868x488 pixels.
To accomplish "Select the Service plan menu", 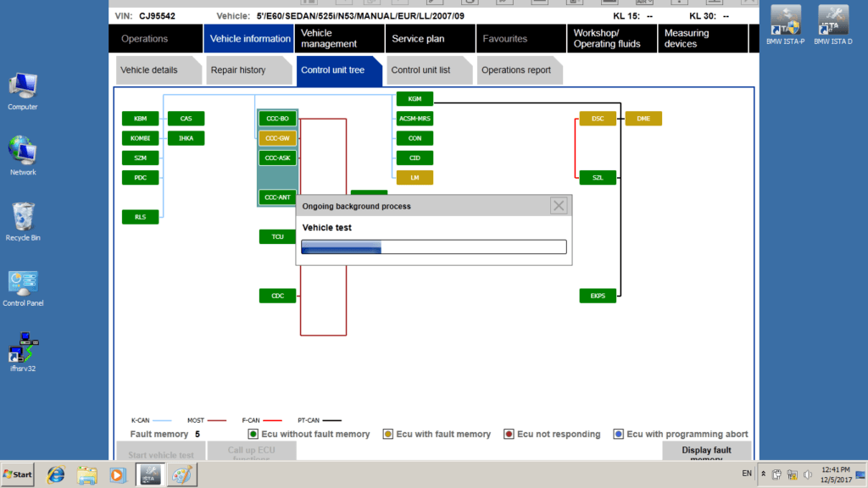I will click(418, 39).
